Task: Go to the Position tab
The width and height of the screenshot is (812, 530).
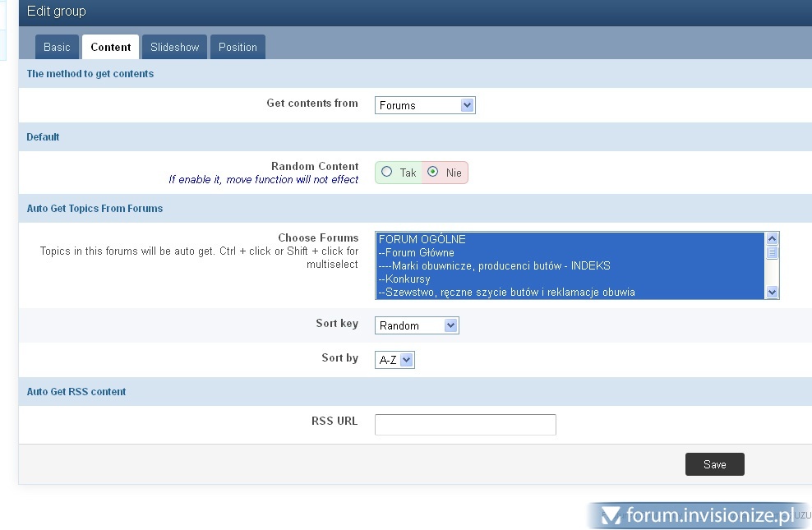Action: pyautogui.click(x=238, y=47)
